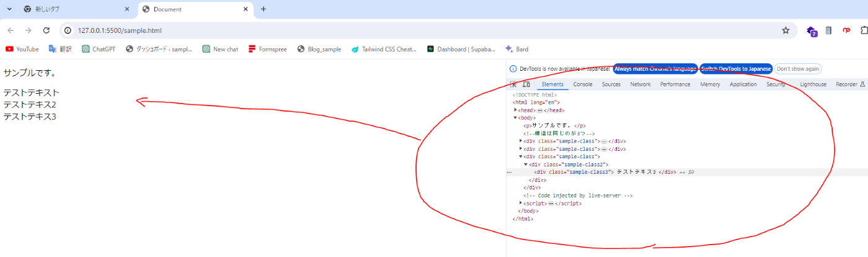Close the Document tab
This screenshot has width=868, height=257.
pyautogui.click(x=246, y=9)
